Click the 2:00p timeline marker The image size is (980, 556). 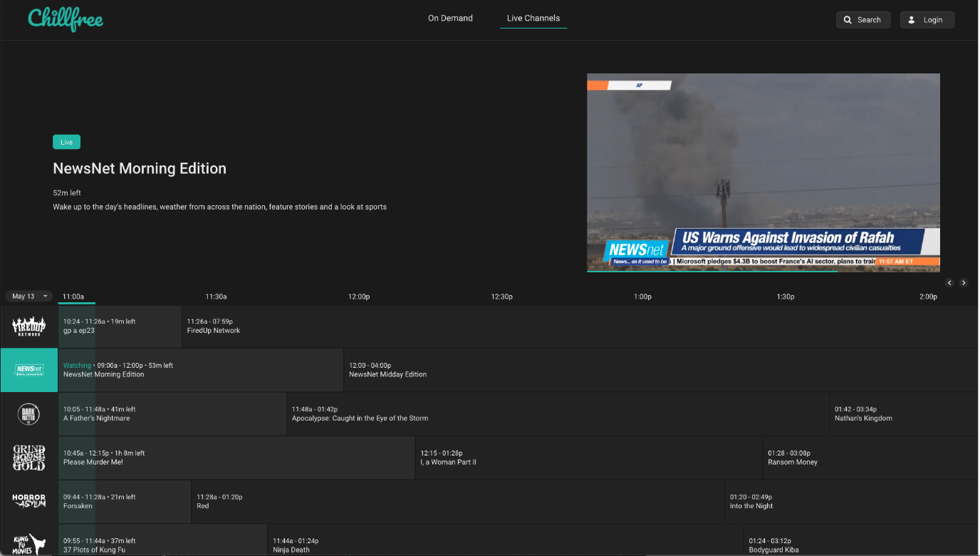(x=928, y=297)
